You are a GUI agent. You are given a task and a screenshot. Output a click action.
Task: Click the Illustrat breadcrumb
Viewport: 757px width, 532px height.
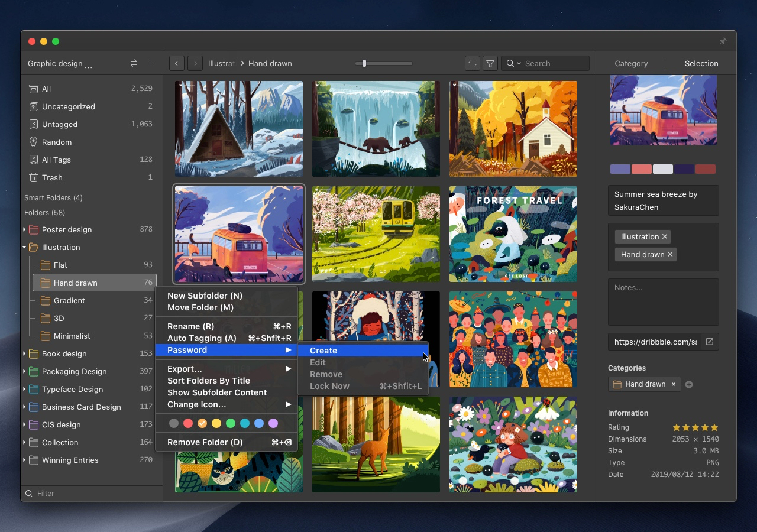coord(221,63)
